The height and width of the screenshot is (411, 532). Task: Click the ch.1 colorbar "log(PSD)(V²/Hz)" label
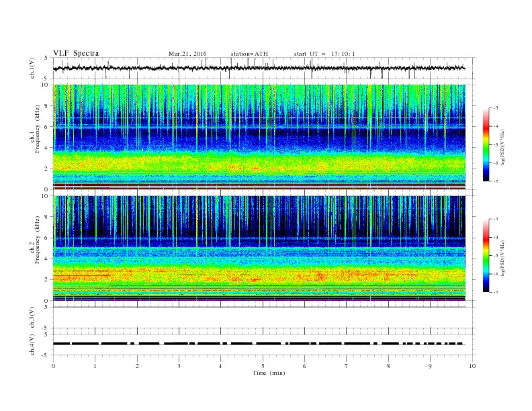(502, 148)
